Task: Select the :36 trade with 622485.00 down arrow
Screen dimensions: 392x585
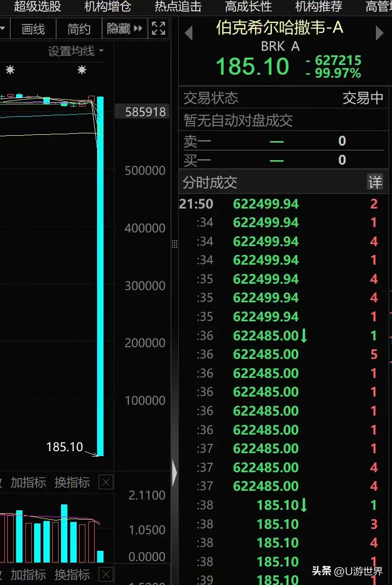Action: 284,335
